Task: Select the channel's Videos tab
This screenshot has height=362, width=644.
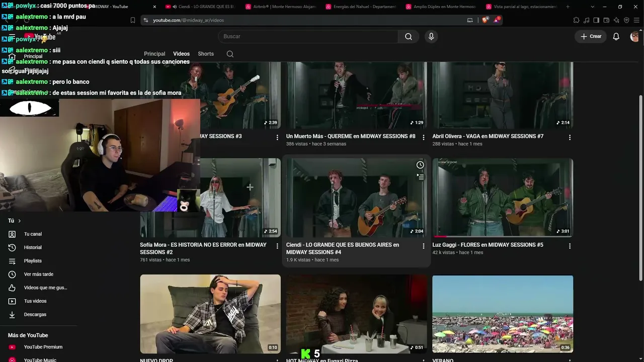Action: [x=181, y=54]
